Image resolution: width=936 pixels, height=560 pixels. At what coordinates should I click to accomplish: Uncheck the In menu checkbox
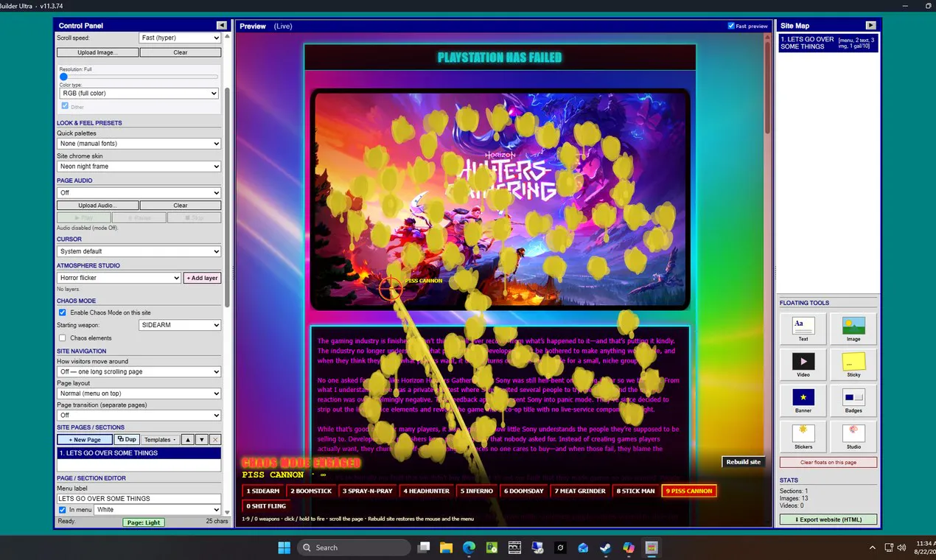tap(63, 510)
